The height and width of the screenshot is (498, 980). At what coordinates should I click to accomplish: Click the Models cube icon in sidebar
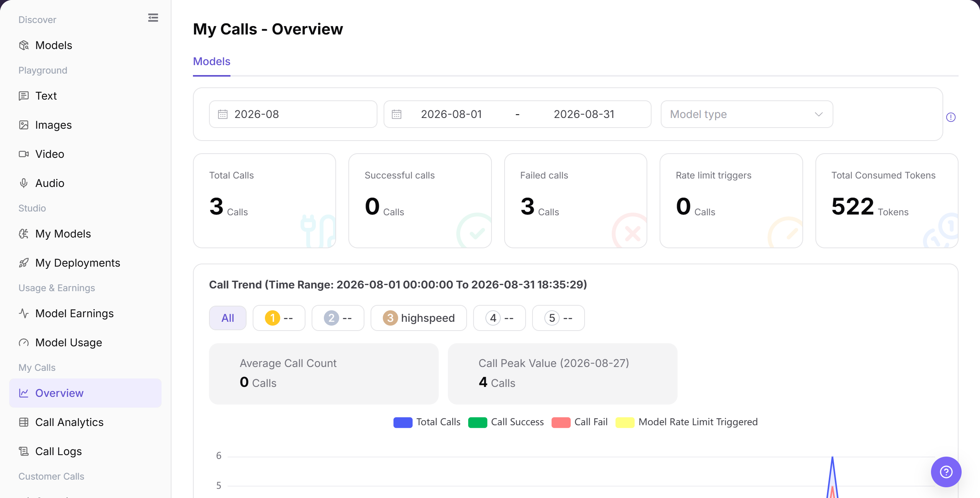[x=24, y=45]
